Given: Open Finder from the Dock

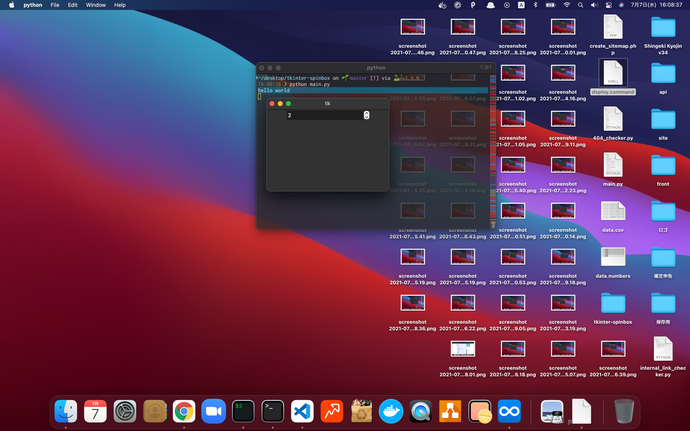Looking at the screenshot, I should click(x=66, y=411).
